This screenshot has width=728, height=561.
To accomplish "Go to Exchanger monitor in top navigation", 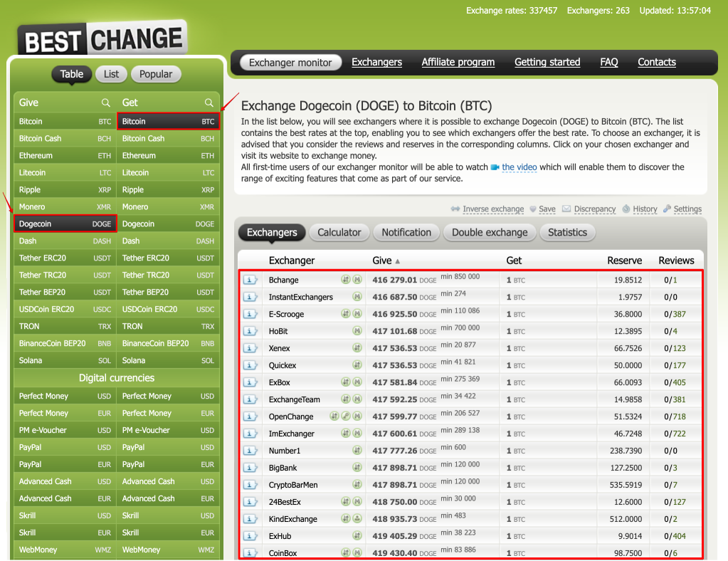I will [290, 62].
